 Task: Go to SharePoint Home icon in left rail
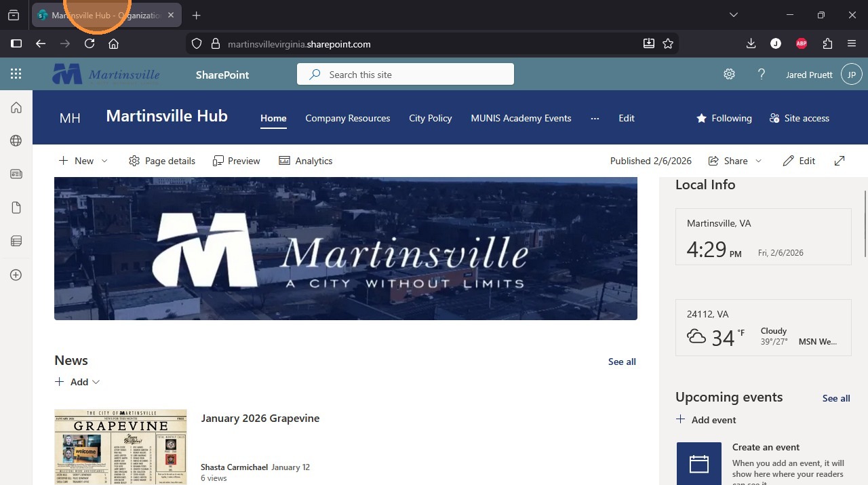point(16,108)
